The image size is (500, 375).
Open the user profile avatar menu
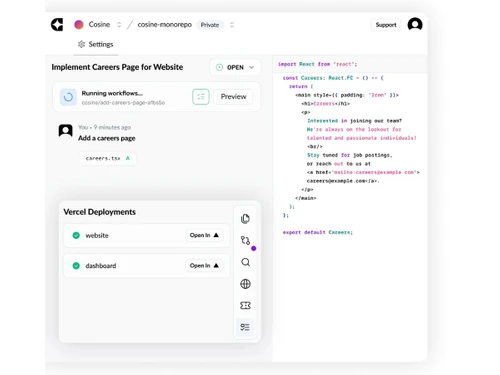pos(415,25)
